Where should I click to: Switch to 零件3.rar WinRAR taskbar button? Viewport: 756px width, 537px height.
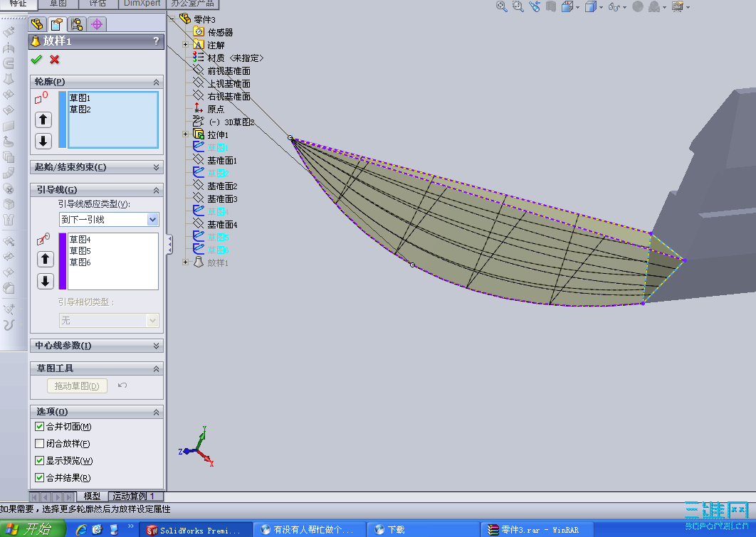click(x=537, y=530)
